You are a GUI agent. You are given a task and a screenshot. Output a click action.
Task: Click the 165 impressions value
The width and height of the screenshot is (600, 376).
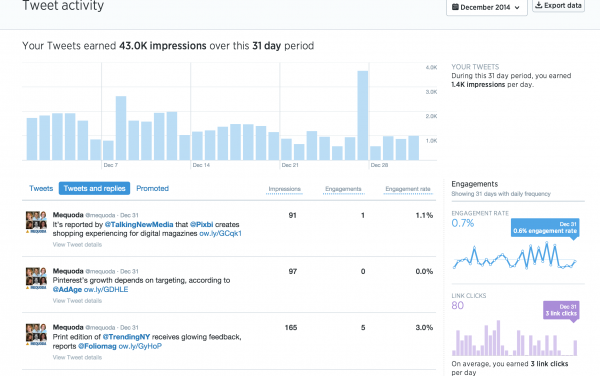(x=291, y=328)
